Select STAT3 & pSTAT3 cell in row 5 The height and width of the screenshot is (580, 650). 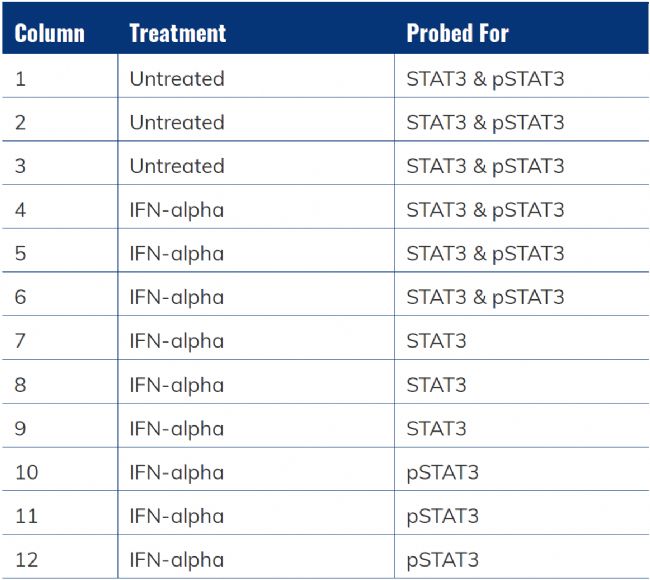click(x=485, y=254)
